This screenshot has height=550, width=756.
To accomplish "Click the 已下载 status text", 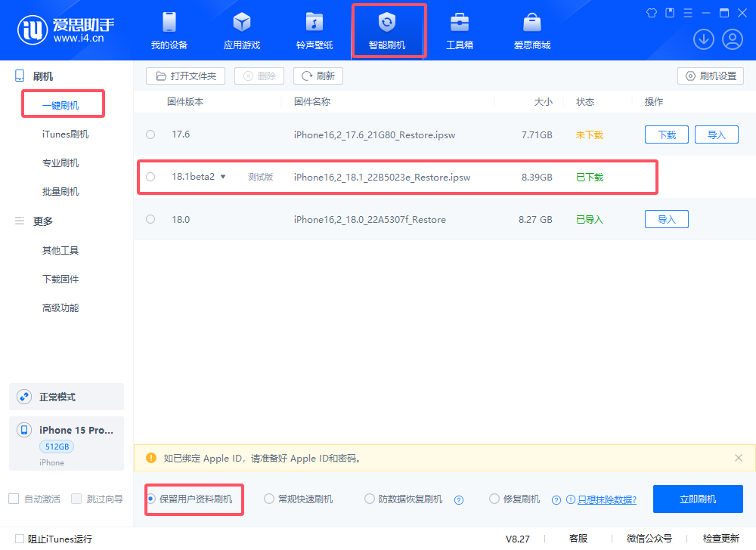I will tap(590, 178).
